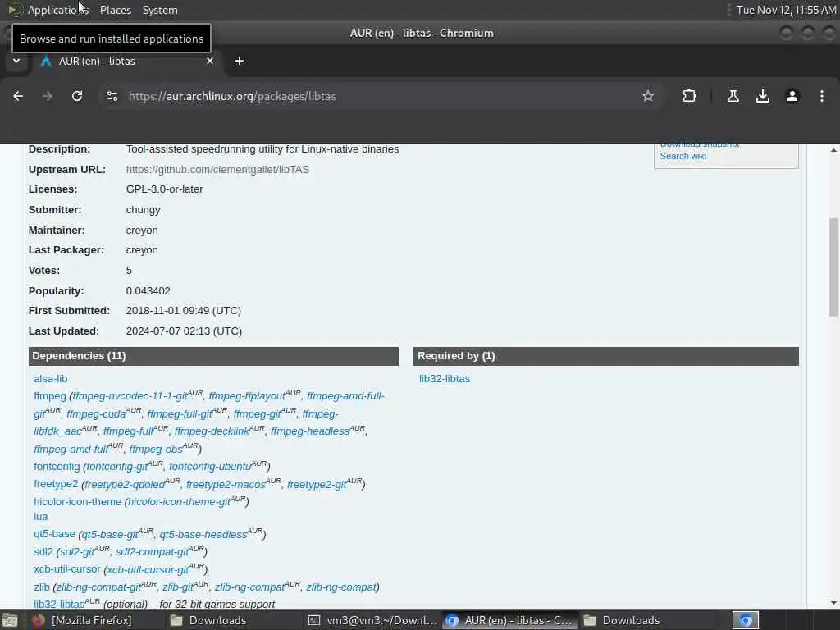840x630 pixels.
Task: Click the Required by (1) header
Action: [606, 356]
